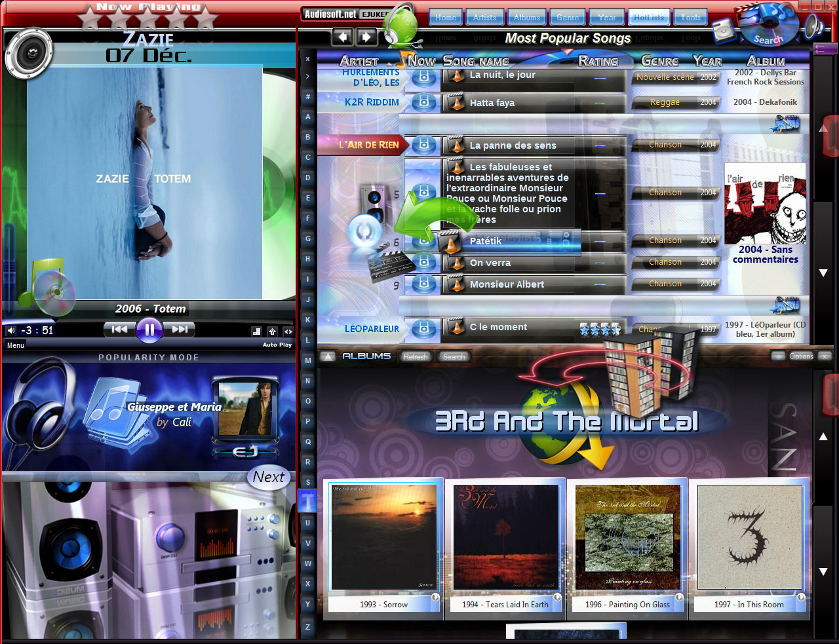Open the Home tab

(446, 18)
